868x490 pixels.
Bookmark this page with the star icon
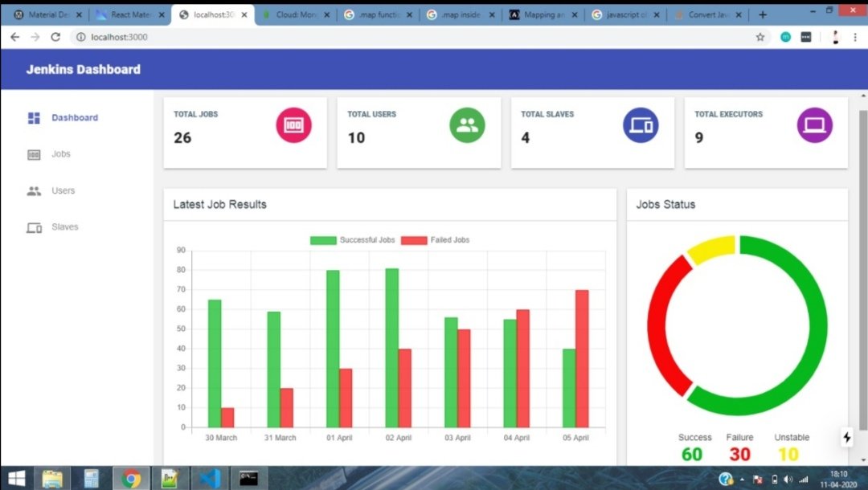click(760, 37)
